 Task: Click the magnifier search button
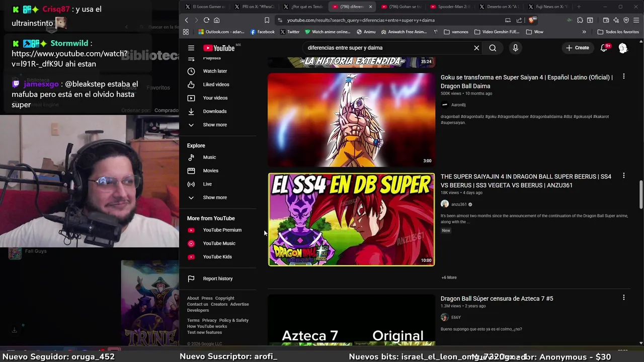(x=493, y=48)
